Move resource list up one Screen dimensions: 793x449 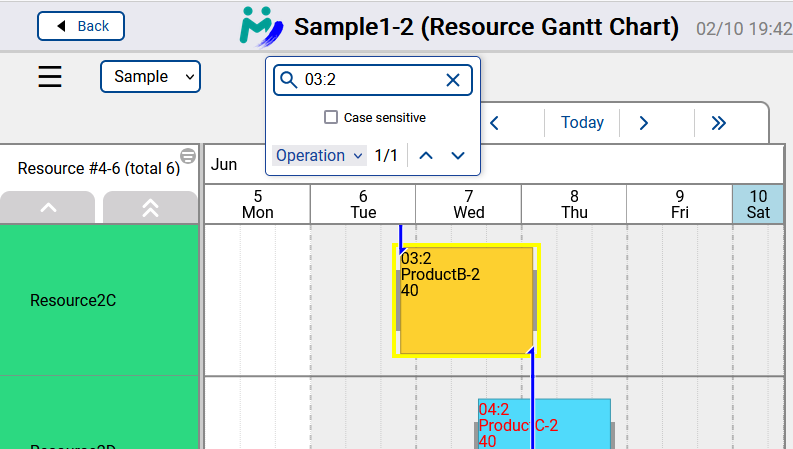tap(48, 207)
